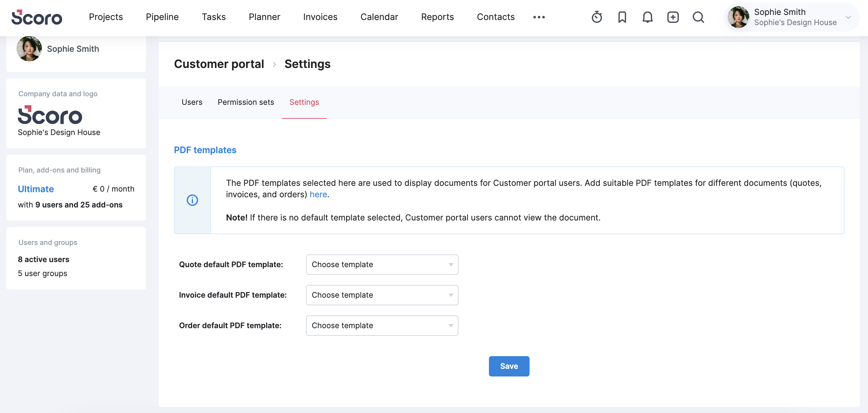Click the breadcrumb chevron separator
The width and height of the screenshot is (868, 413).
[274, 64]
